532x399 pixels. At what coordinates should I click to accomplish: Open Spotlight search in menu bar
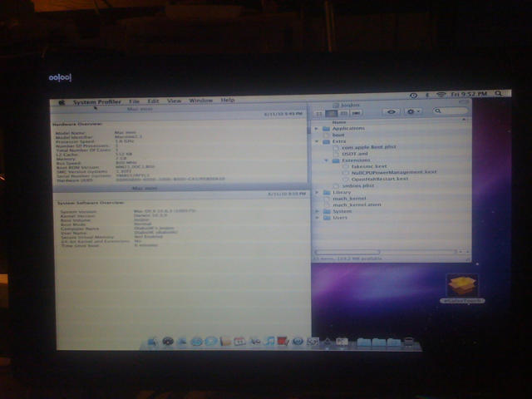[x=498, y=93]
